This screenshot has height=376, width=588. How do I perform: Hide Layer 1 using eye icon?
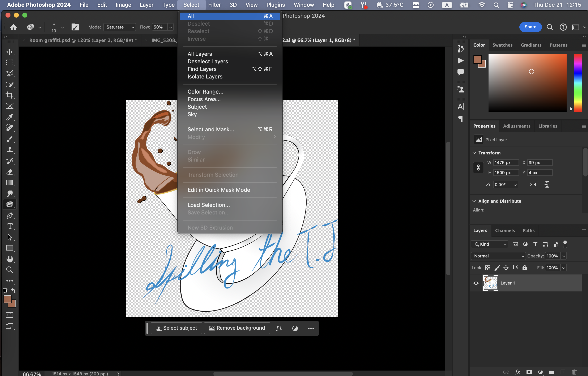pos(476,283)
